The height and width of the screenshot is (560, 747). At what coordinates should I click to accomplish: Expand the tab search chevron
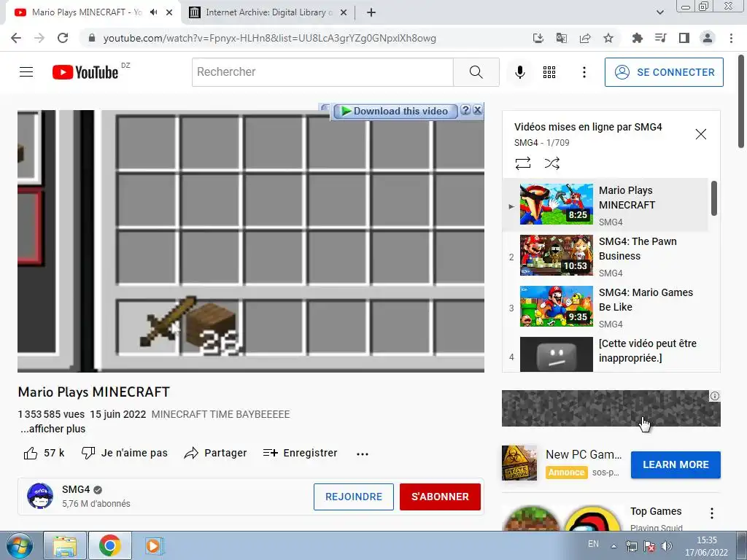point(659,12)
